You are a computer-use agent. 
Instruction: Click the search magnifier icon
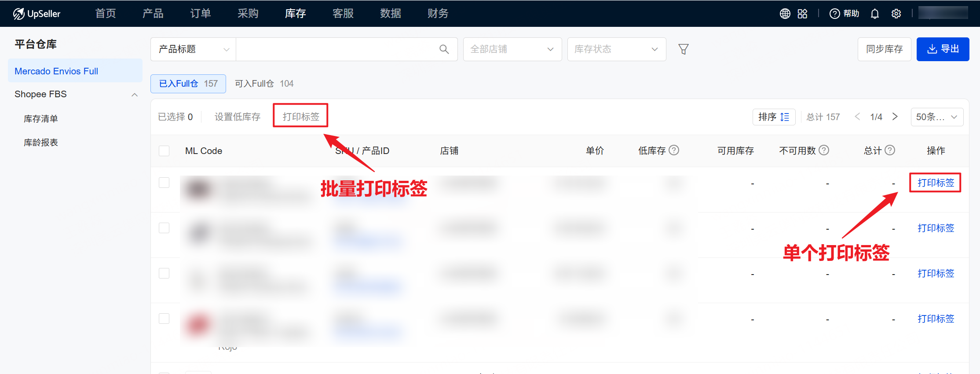[444, 49]
